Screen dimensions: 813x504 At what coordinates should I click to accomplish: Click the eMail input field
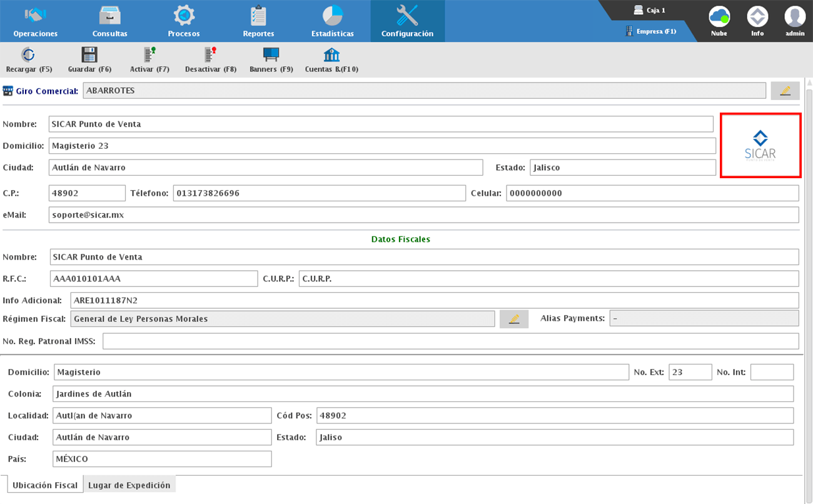[x=423, y=214]
